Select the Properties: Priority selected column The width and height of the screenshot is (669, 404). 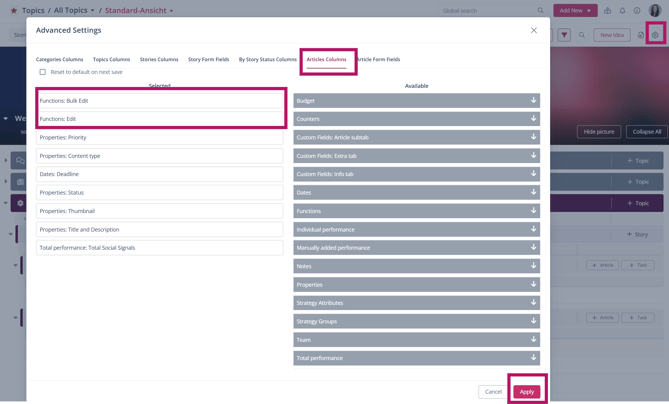click(160, 137)
